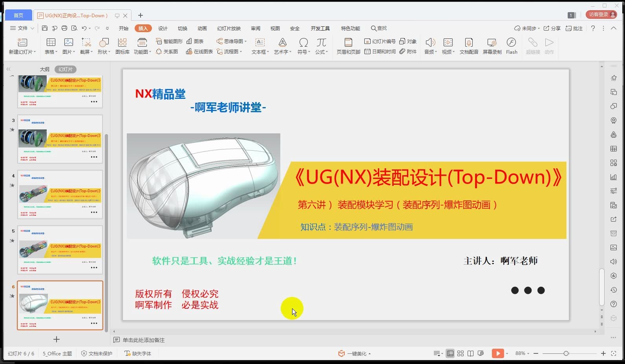The height and width of the screenshot is (364, 625).
Task: Click the zoom out minus button
Action: [536, 353]
